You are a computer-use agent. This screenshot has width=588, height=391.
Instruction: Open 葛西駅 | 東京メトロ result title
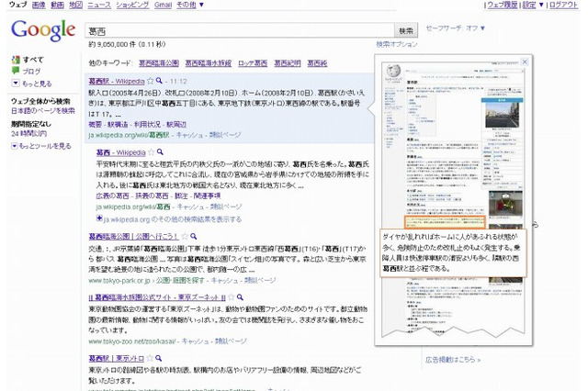pyautogui.click(x=117, y=358)
